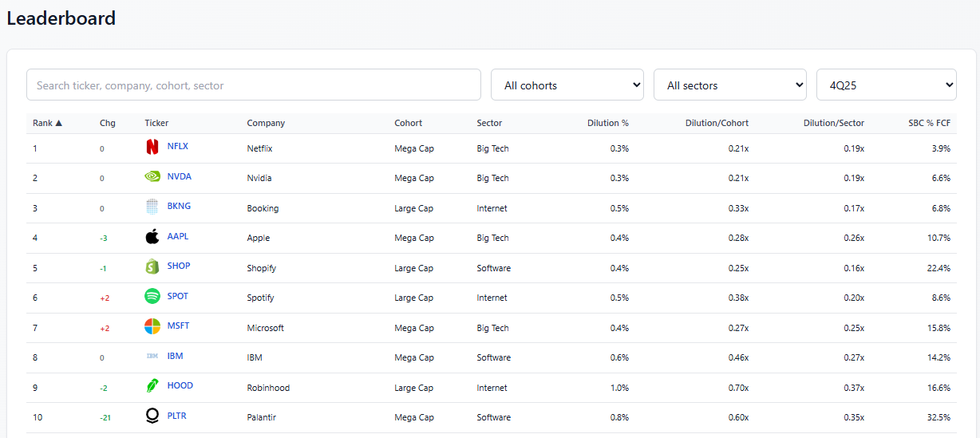Click the Shopify bag logo icon
This screenshot has width=980, height=438.
[x=152, y=266]
